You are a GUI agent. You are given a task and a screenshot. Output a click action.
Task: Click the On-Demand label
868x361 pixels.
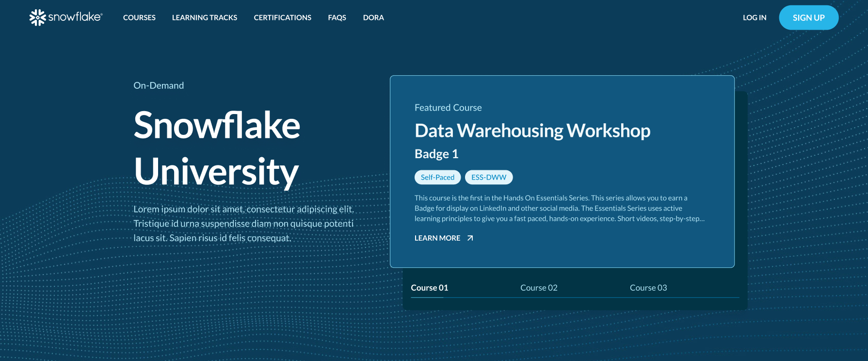pos(159,85)
